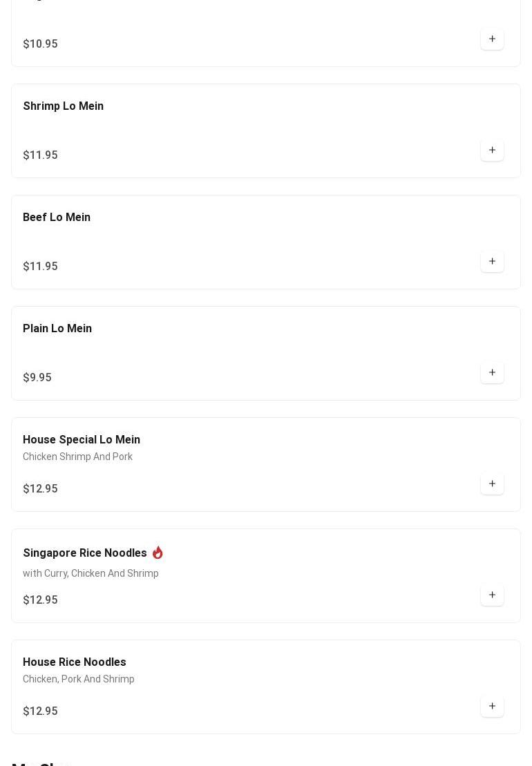Click the $11.95 Shrimp Lo Mein price
The image size is (532, 766).
(40, 155)
